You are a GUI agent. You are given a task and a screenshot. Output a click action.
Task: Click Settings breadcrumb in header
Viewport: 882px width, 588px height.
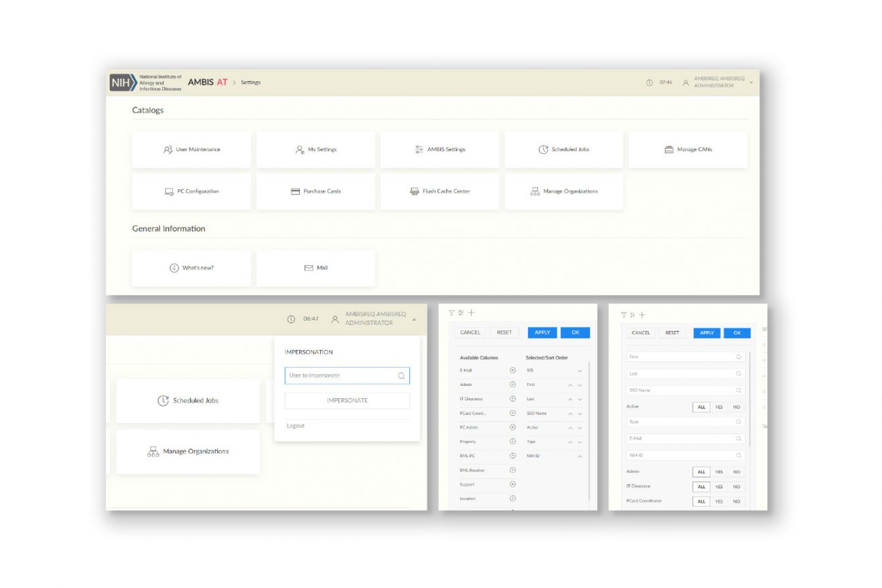pos(250,83)
